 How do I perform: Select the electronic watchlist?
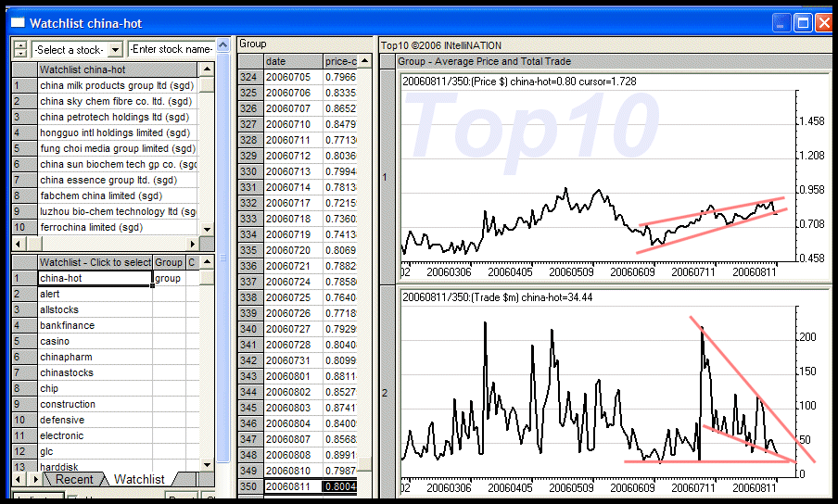95,435
